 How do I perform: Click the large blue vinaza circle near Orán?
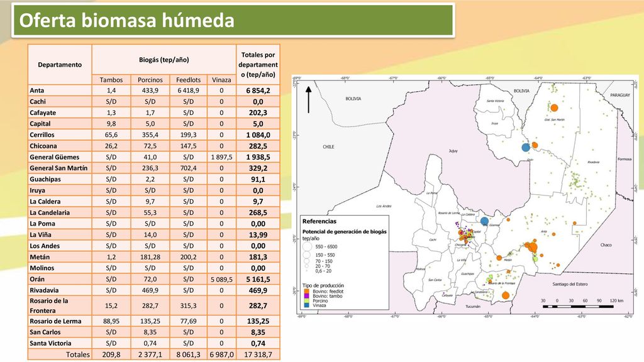(x=526, y=147)
